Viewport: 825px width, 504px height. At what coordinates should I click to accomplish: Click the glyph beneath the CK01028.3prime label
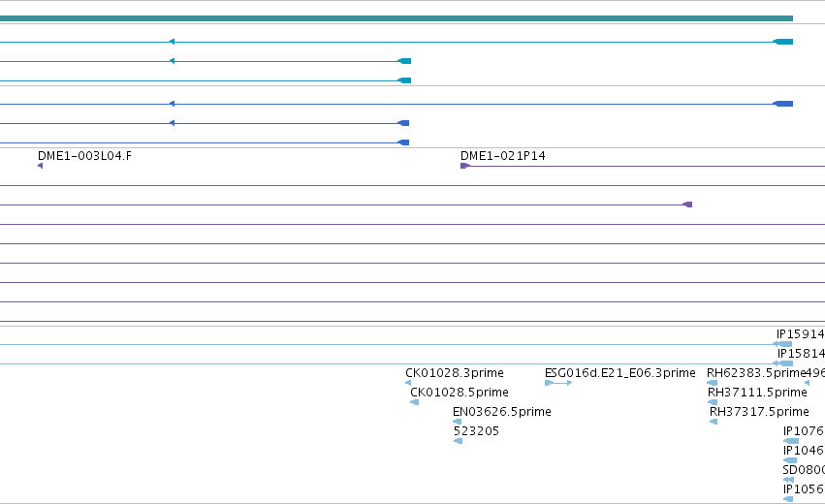(x=408, y=383)
